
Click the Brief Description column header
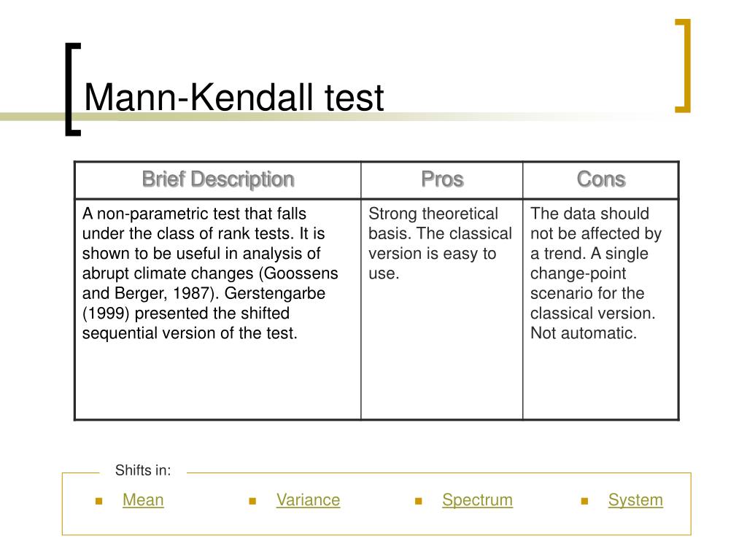coord(218,180)
